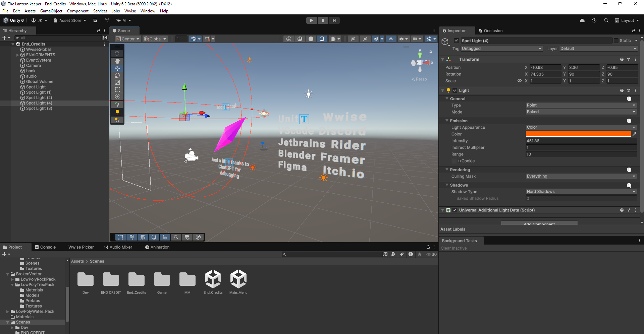Toggle 2D view mode in Scene
Screen dimensions: 644x334
point(353,39)
